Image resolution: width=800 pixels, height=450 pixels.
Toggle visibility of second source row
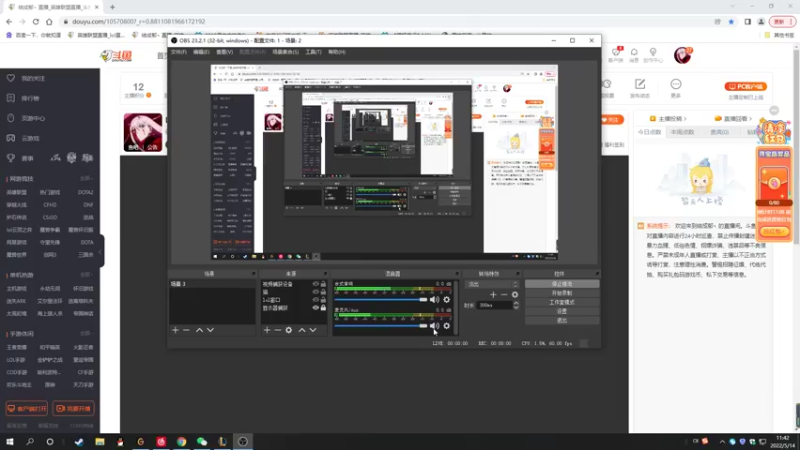[x=315, y=292]
